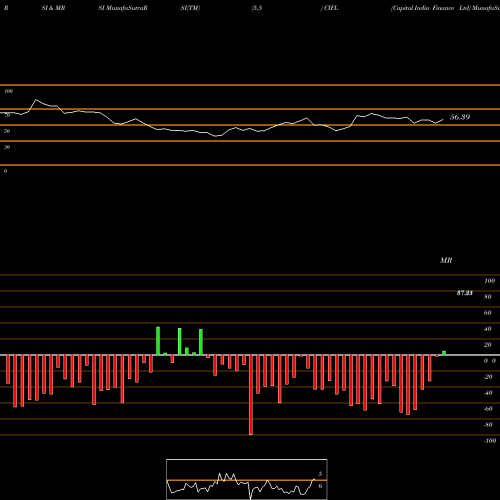Click the -60 axis label in MR panel
Viewport: 500px width, 500px height.
click(488, 409)
